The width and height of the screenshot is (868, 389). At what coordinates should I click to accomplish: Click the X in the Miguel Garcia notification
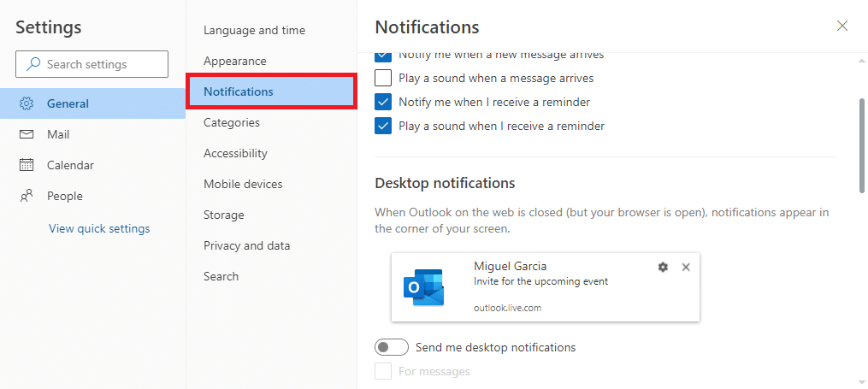686,268
